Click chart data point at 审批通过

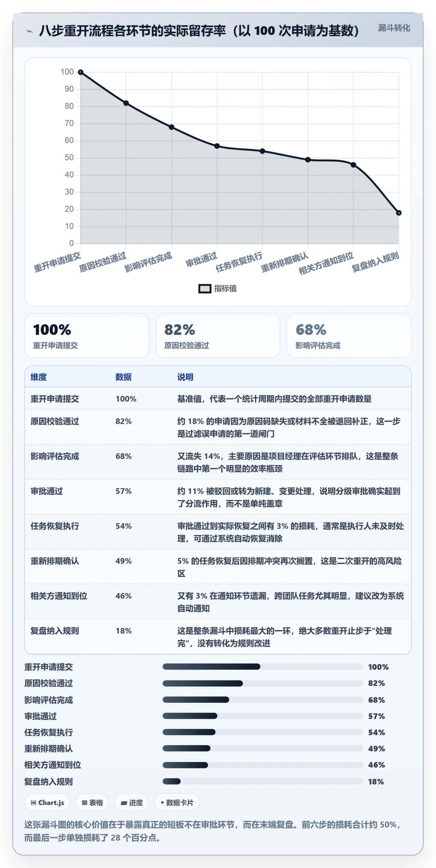click(x=217, y=146)
